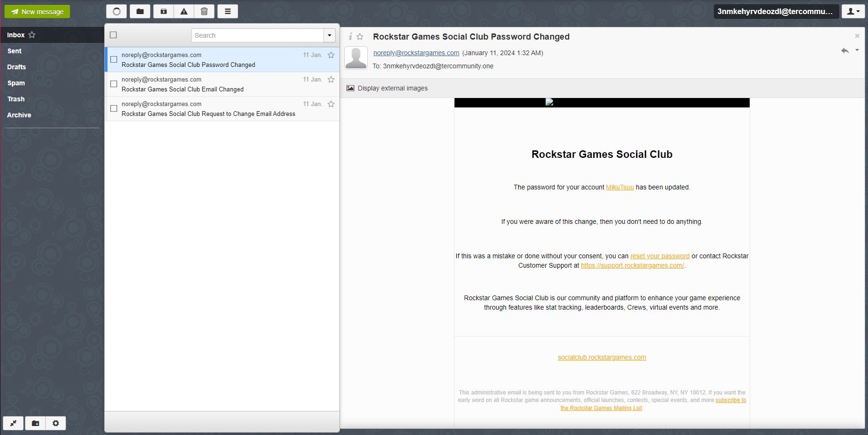Click Display external images
868x435 pixels.
[393, 88]
